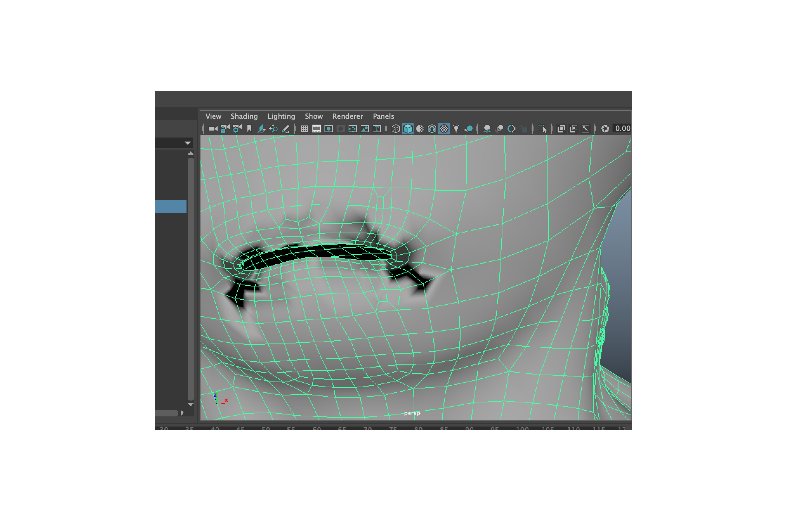The height and width of the screenshot is (507, 812).
Task: Open the Renderer menu
Action: coord(348,116)
